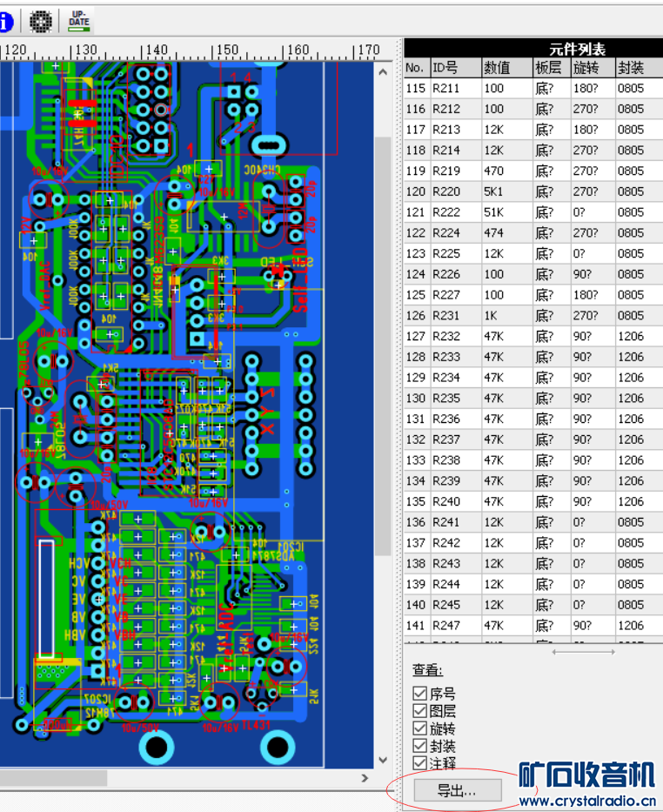Click the 元件列表 panel title
Image resolution: width=663 pixels, height=812 pixels.
pyautogui.click(x=577, y=50)
